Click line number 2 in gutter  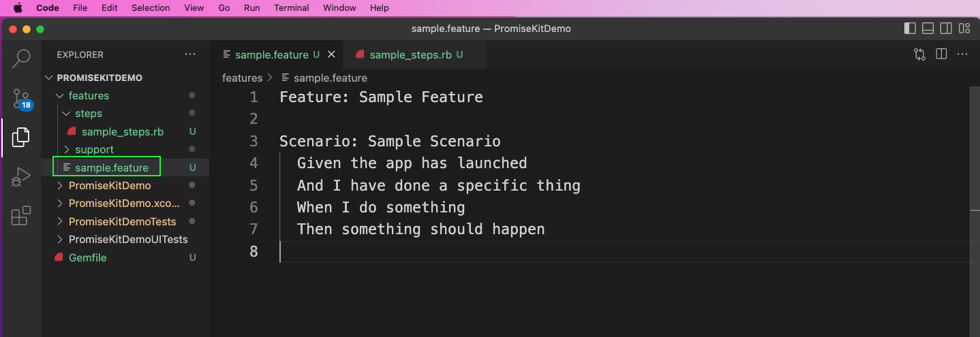tap(254, 119)
